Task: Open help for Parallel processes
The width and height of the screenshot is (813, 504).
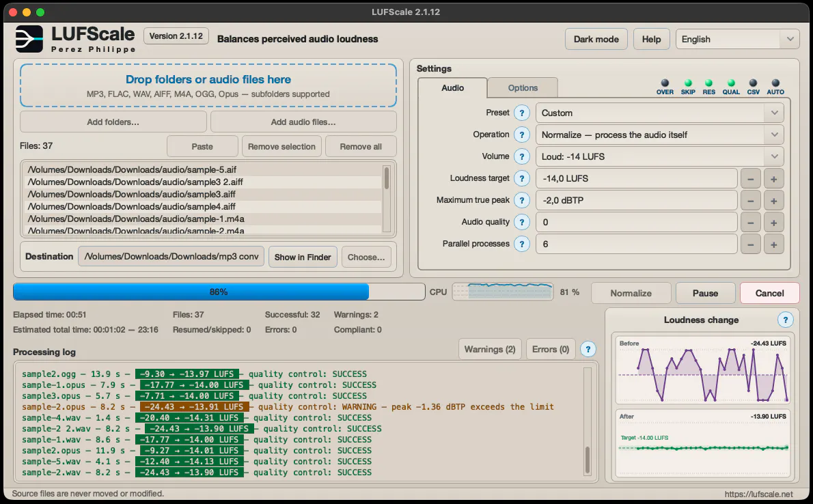Action: [521, 244]
